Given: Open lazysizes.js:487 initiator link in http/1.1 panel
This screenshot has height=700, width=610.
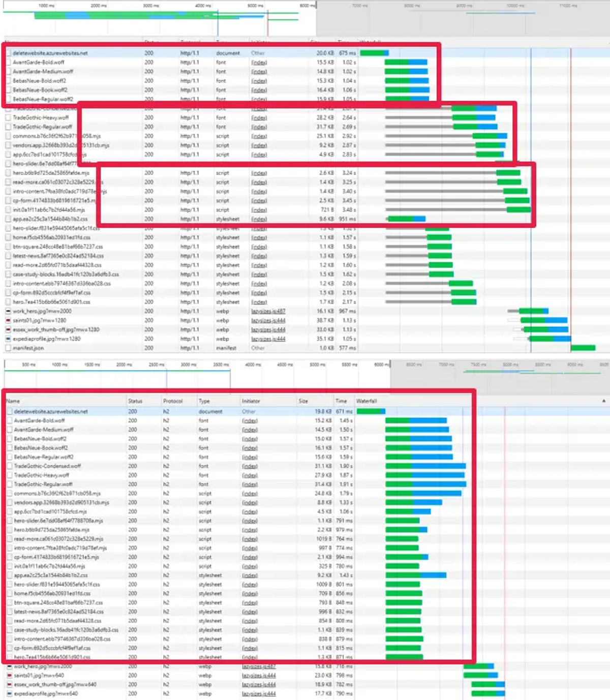Looking at the screenshot, I should point(268,311).
